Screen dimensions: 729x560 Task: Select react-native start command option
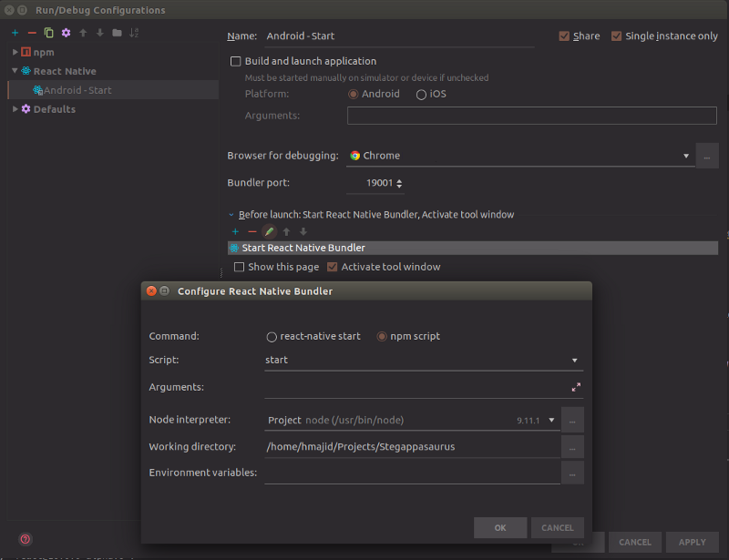click(272, 337)
